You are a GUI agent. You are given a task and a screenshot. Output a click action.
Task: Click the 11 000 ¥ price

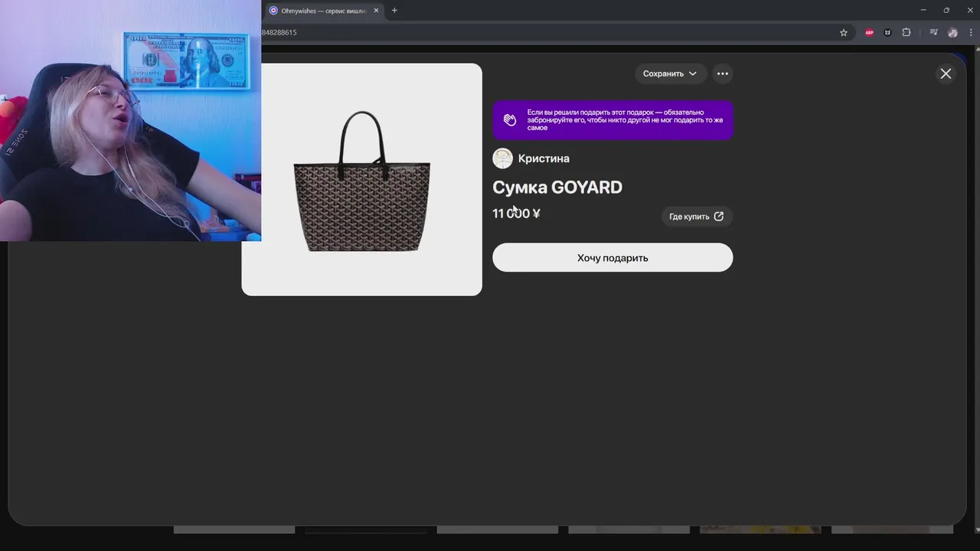(x=516, y=214)
